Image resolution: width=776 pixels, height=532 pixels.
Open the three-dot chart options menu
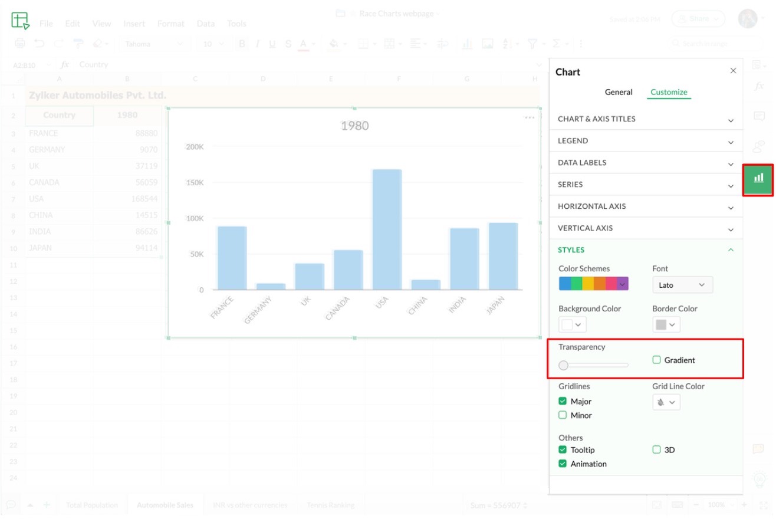530,118
